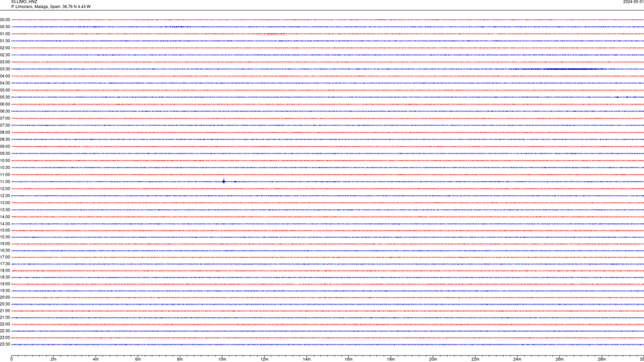
Task: Select the 12:00 row label
Action: [5, 189]
